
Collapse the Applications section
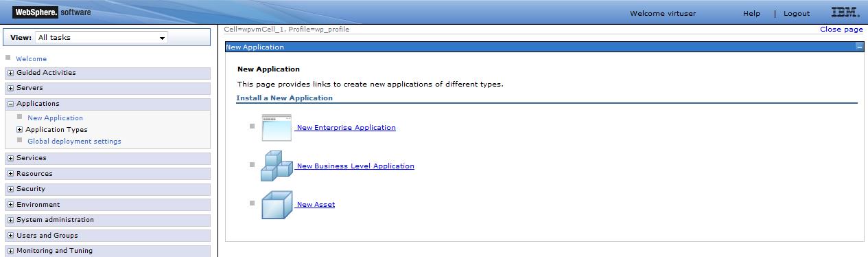pos(10,104)
